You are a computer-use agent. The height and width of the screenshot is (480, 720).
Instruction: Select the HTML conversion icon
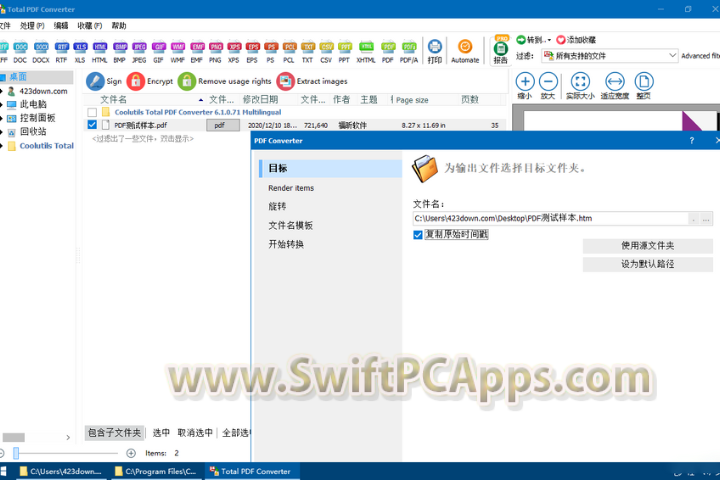coord(100,51)
